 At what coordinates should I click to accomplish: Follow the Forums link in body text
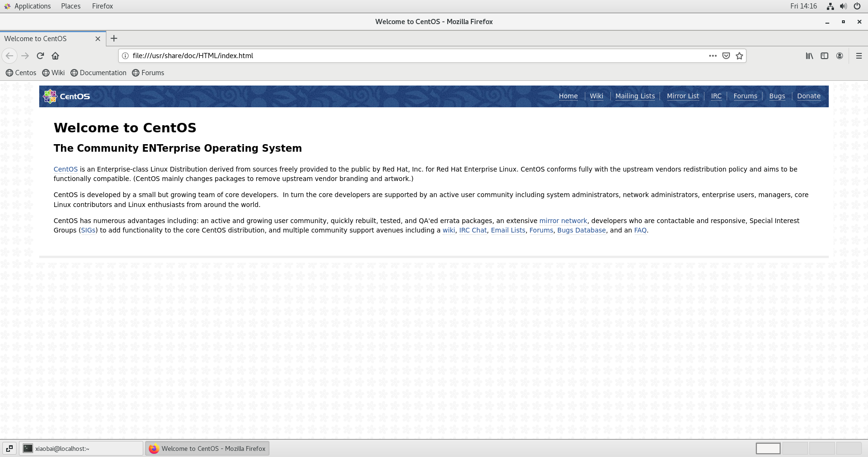pyautogui.click(x=541, y=230)
